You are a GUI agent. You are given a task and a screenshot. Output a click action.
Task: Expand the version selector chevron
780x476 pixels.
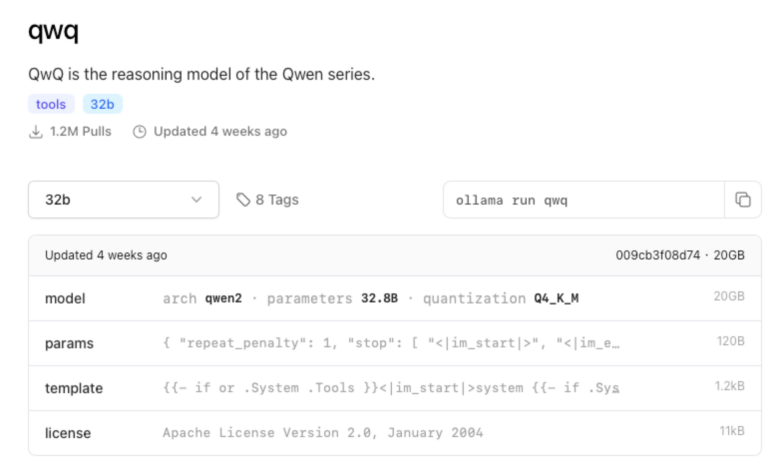click(x=196, y=200)
